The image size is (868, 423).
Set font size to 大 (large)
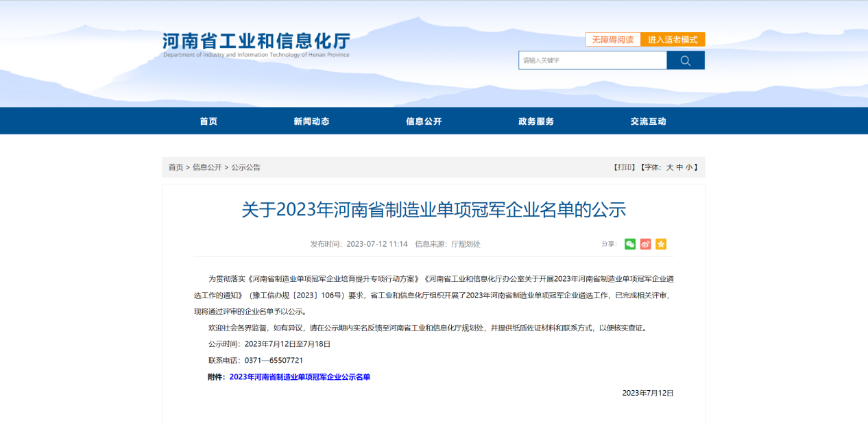click(x=670, y=167)
